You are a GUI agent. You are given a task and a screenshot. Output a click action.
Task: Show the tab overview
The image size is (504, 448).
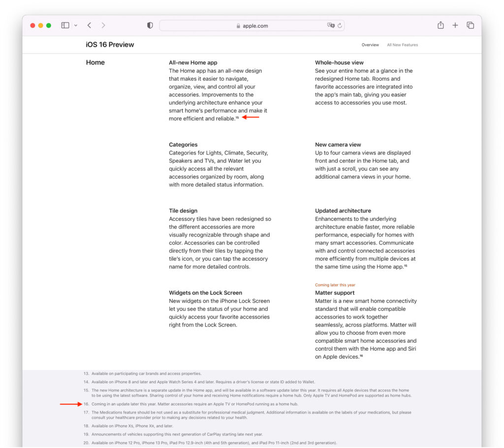pos(471,25)
